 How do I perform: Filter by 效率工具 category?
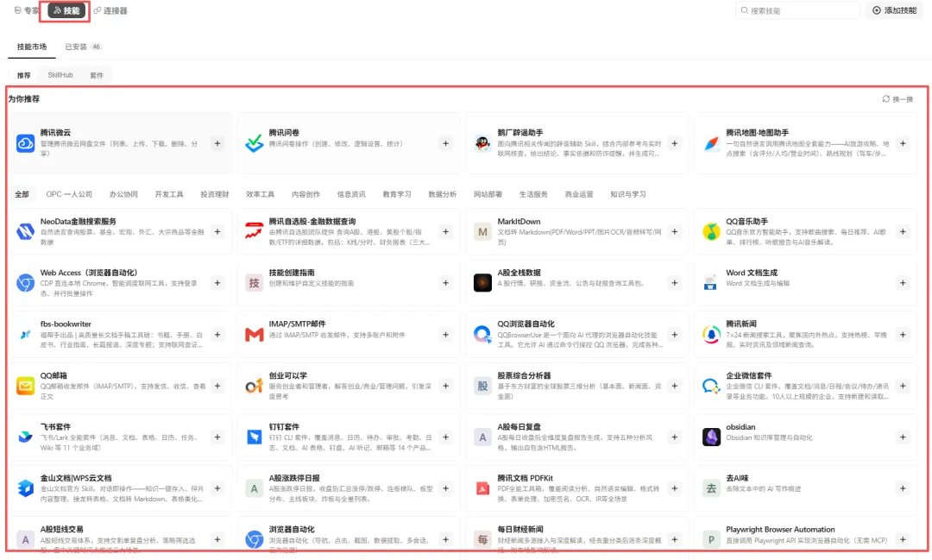pyautogui.click(x=260, y=194)
